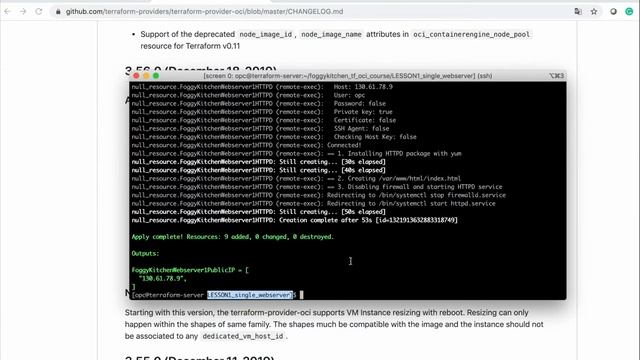Select the 'Checking Host Key: false' line
This screenshot has width=640, height=360.
point(274,137)
